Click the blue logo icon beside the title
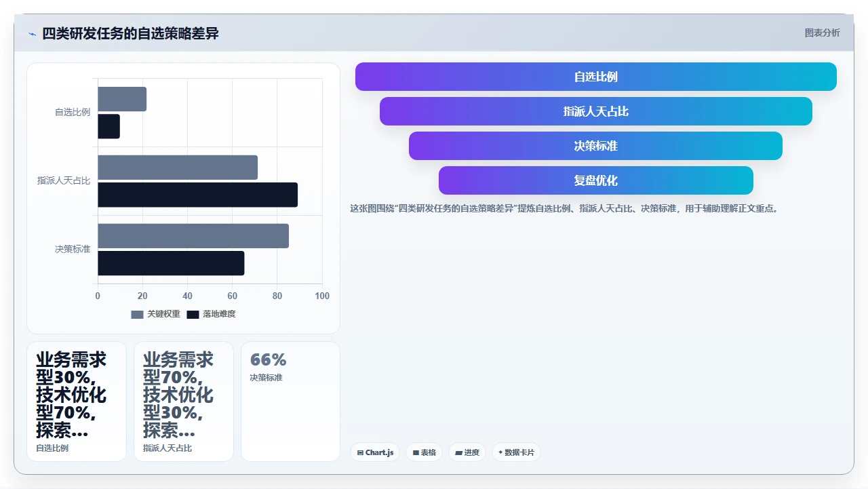Screen dimensions: 868x489 pos(32,34)
